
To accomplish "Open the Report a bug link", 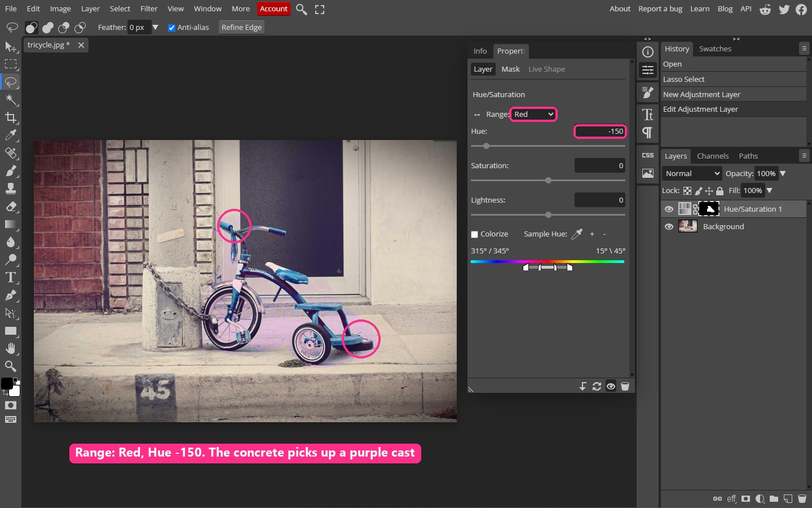I will pyautogui.click(x=660, y=8).
